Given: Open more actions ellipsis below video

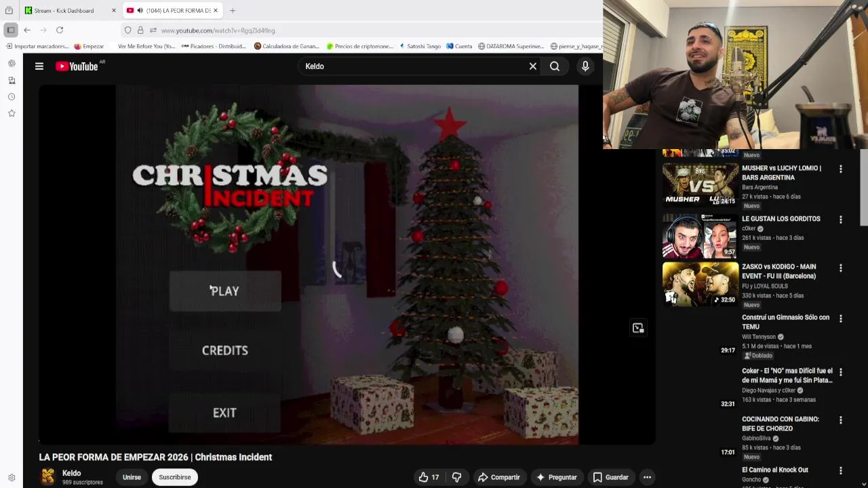Looking at the screenshot, I should click(x=647, y=477).
